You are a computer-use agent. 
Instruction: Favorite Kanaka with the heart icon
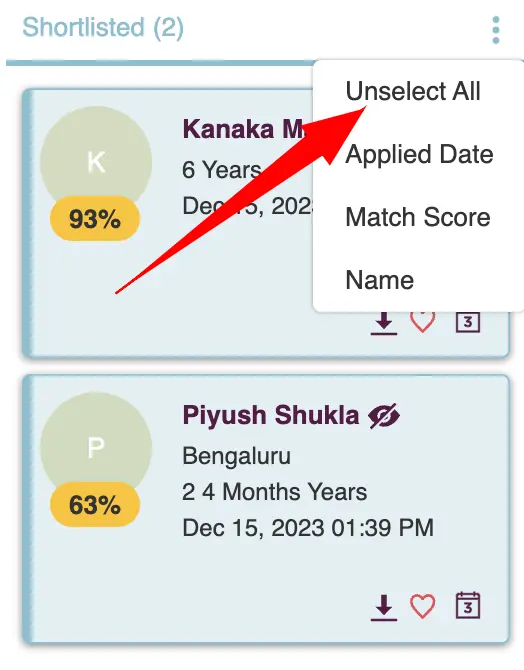coord(423,322)
